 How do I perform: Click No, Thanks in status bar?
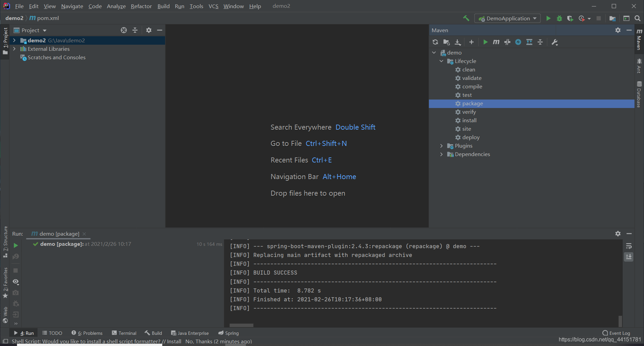(199, 341)
